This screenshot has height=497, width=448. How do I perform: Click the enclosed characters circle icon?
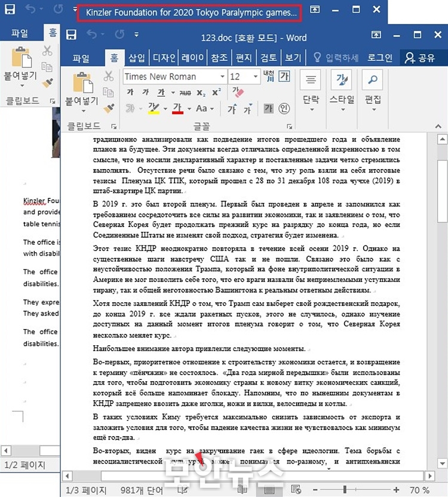pyautogui.click(x=284, y=109)
